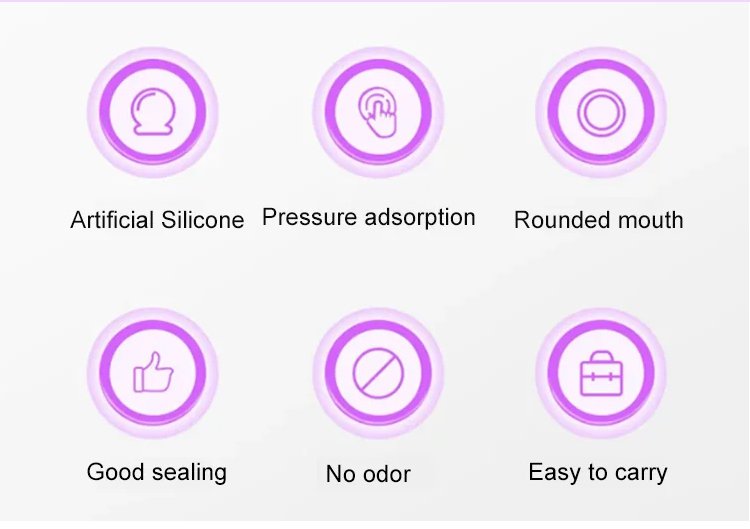The image size is (750, 529).
Task: Tap the Good sealing thumbs-up icon
Action: [153, 373]
